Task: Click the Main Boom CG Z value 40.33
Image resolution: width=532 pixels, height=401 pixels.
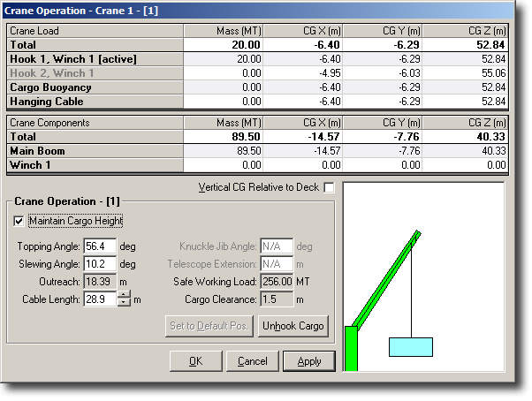Action: point(465,151)
